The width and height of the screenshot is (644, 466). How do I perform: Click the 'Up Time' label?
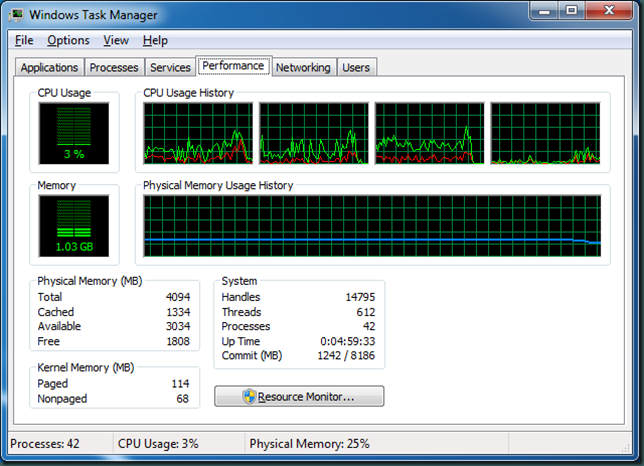[241, 341]
